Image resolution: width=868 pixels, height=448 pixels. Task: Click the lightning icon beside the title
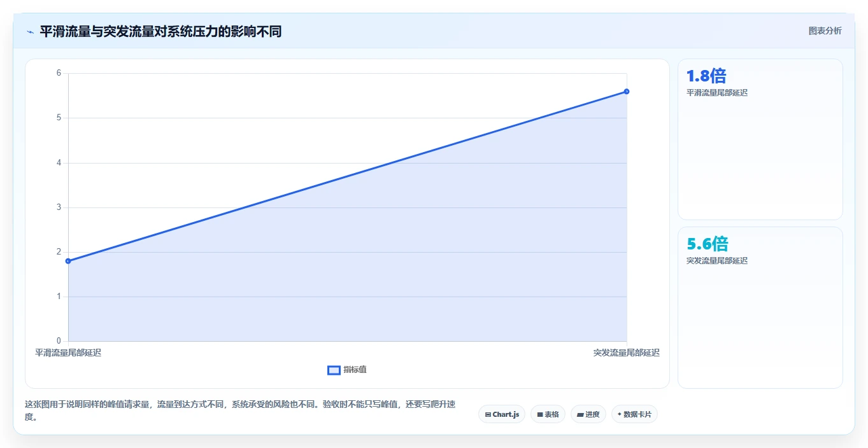pyautogui.click(x=30, y=32)
